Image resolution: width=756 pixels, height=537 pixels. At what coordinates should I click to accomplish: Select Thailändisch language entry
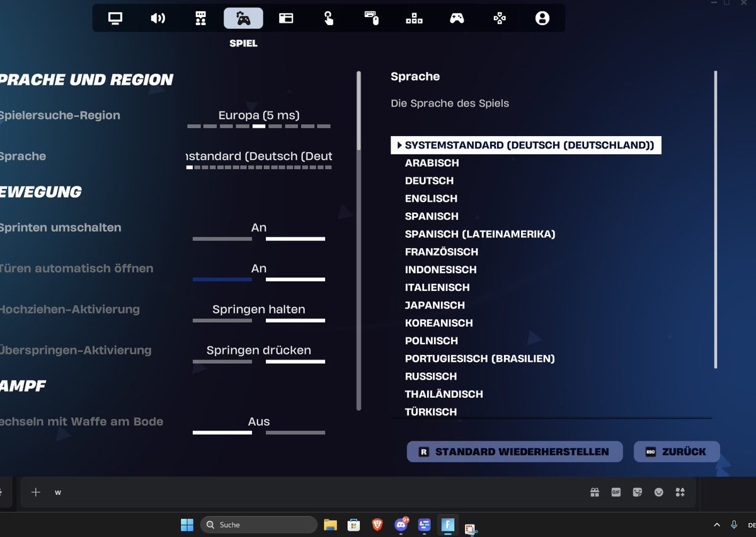(444, 394)
